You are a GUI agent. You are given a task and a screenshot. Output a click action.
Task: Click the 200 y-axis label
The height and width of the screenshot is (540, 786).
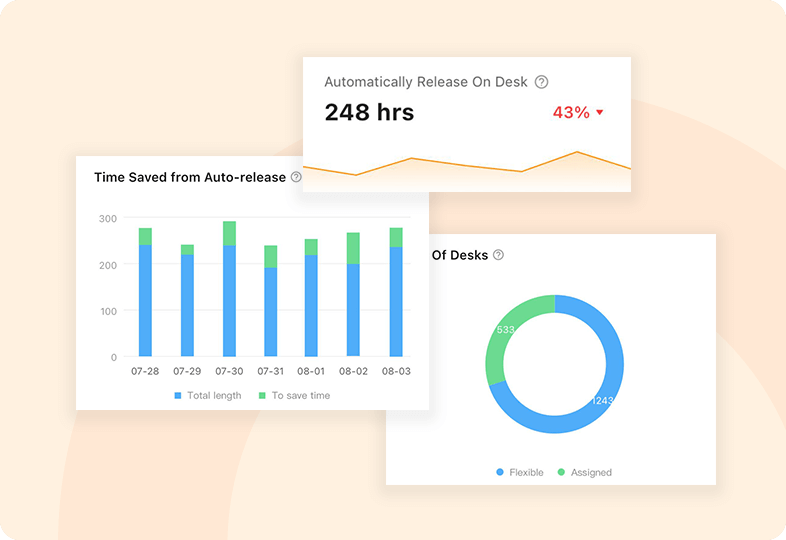coord(108,265)
